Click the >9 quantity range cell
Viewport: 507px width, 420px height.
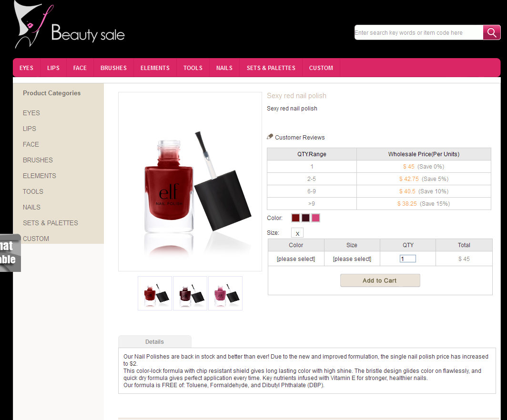tap(312, 203)
